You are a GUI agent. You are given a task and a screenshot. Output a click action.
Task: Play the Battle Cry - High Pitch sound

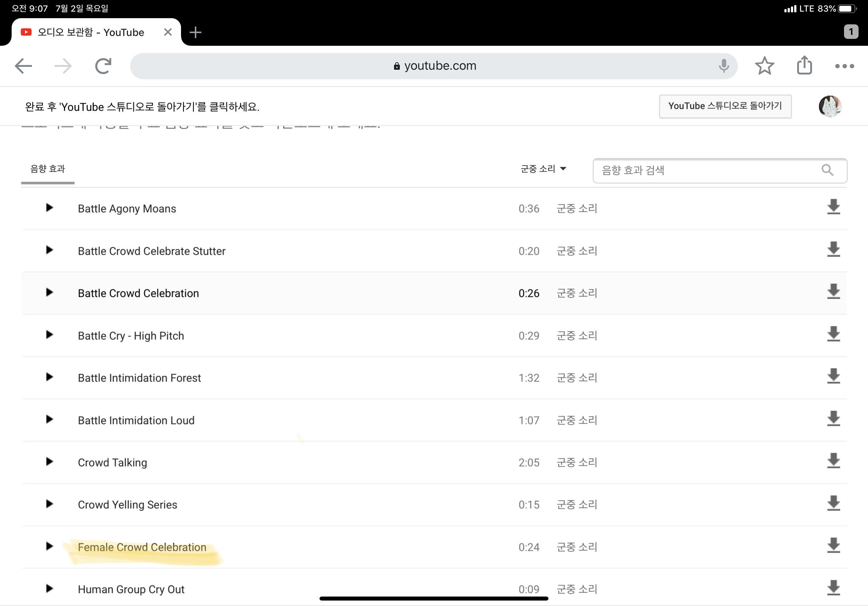(49, 335)
